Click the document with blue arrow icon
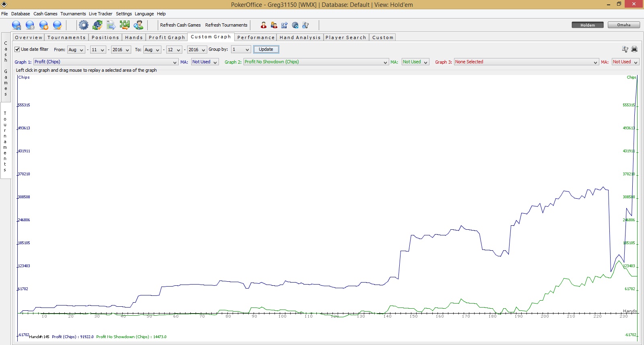This screenshot has height=345, width=644. point(111,25)
